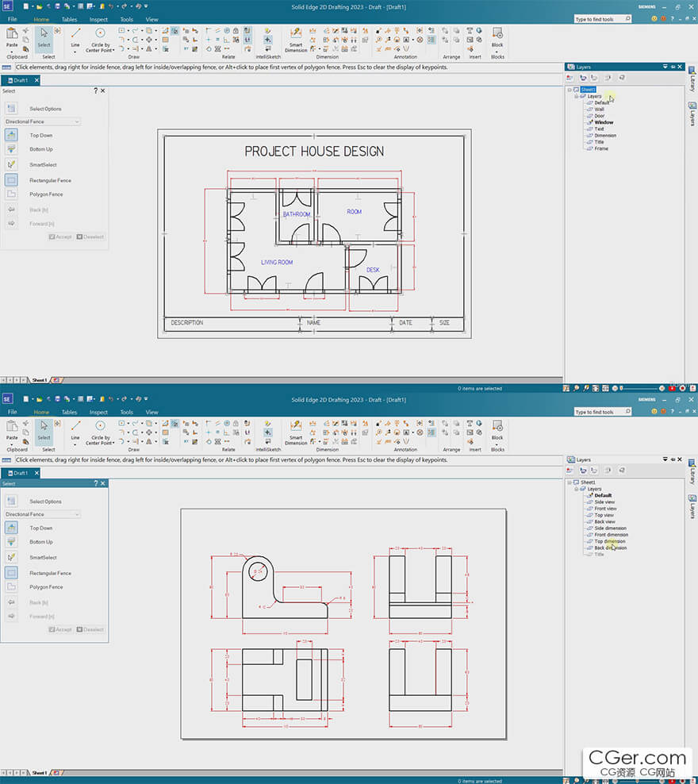Viewport: 698px width, 784px height.
Task: Click the Undo arrow in the top window title bar
Action: (x=110, y=6)
